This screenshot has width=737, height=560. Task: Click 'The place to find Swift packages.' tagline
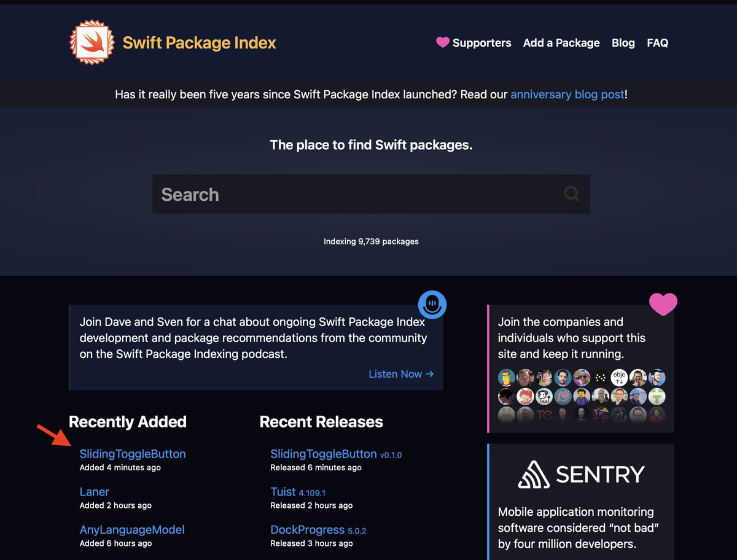coord(371,145)
